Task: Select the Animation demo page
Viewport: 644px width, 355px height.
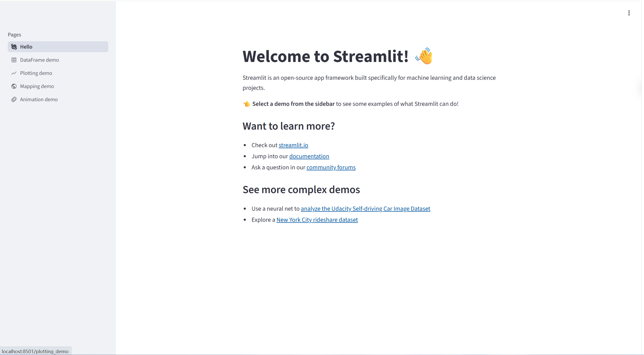Action: click(39, 99)
